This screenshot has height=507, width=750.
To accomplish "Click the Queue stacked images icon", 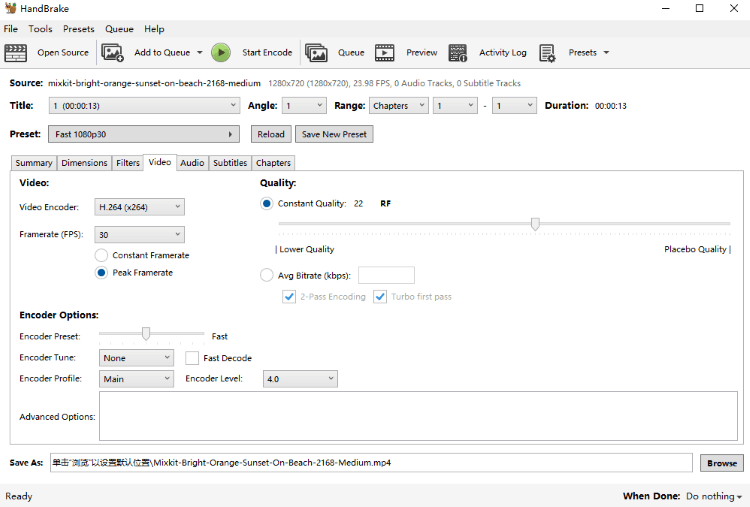I will click(x=316, y=53).
